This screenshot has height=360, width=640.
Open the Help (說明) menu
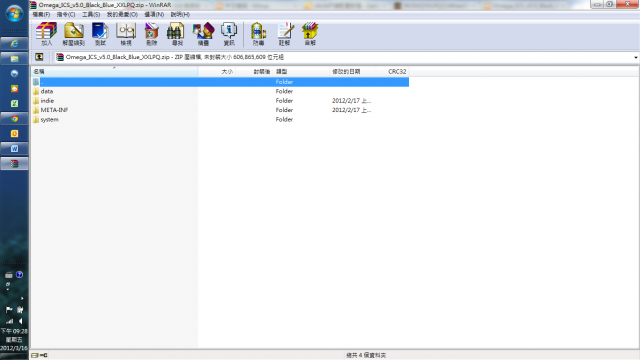click(180, 14)
